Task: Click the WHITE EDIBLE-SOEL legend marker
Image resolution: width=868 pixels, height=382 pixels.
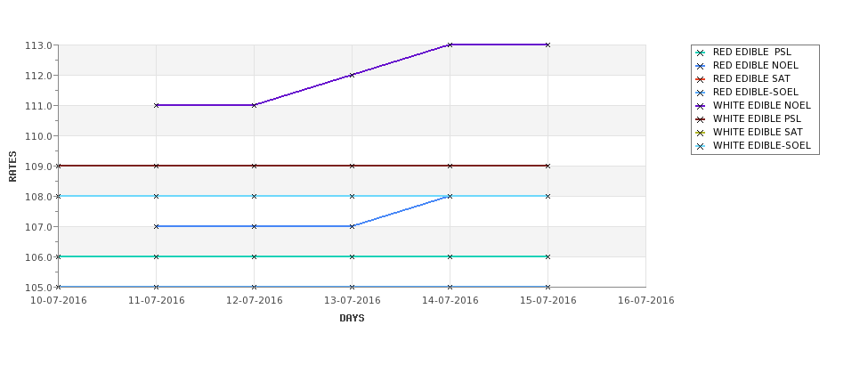Action: (x=701, y=146)
